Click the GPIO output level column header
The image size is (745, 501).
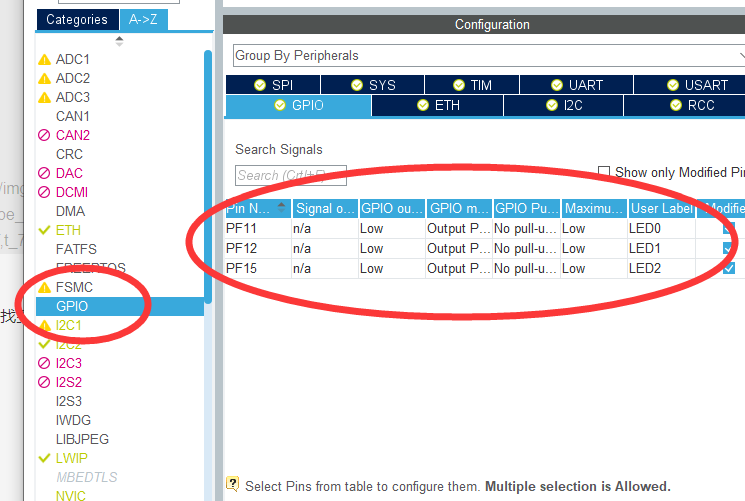tap(392, 208)
